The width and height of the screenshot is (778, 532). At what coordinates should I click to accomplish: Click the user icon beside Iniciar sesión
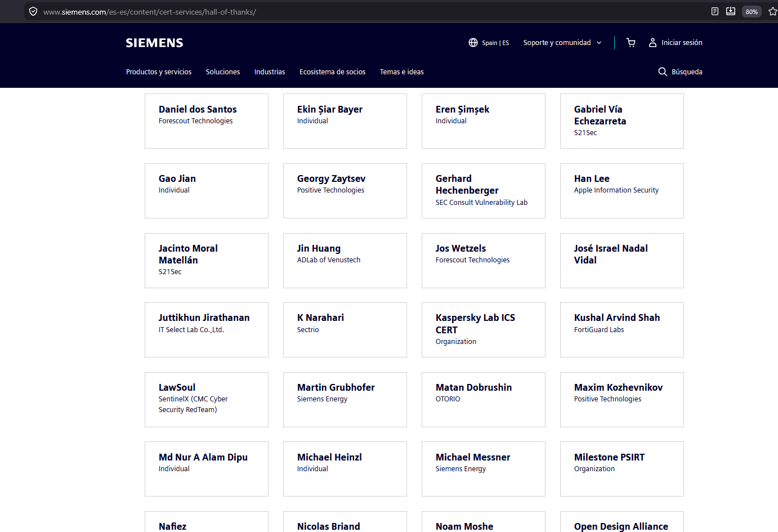click(652, 43)
